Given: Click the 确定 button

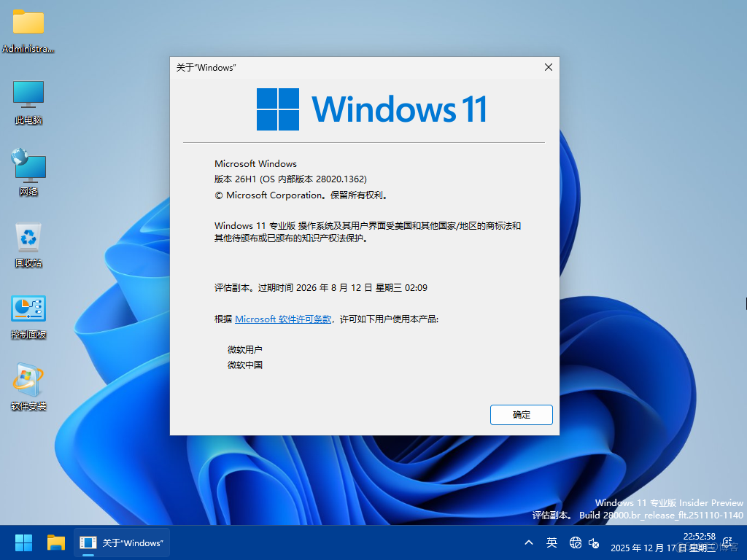Looking at the screenshot, I should pos(521,414).
